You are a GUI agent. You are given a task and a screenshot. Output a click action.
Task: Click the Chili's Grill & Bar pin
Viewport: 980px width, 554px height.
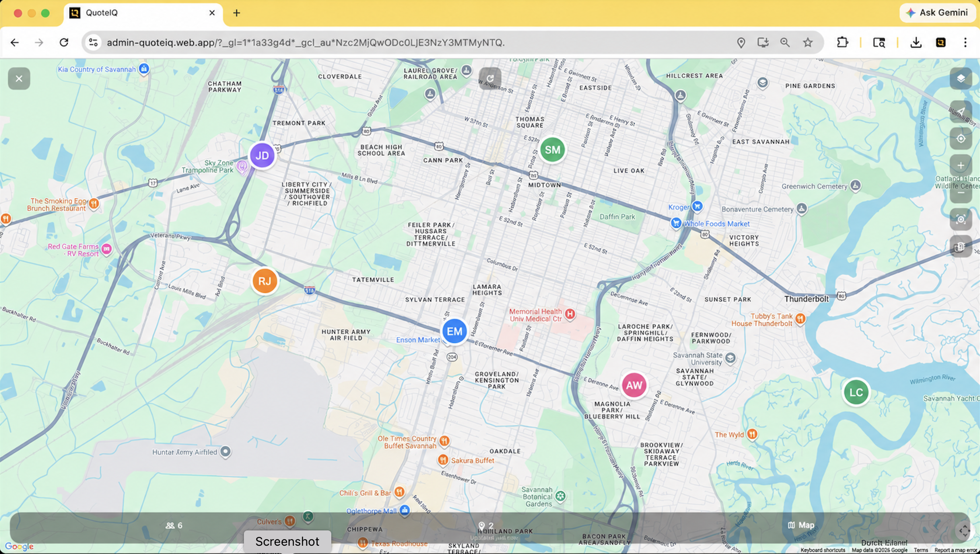399,492
